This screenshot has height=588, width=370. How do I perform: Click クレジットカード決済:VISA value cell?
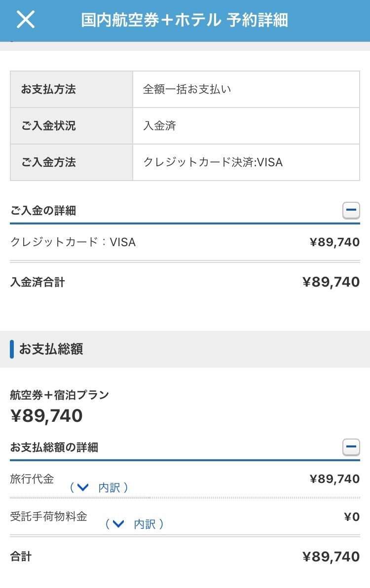[246, 162]
